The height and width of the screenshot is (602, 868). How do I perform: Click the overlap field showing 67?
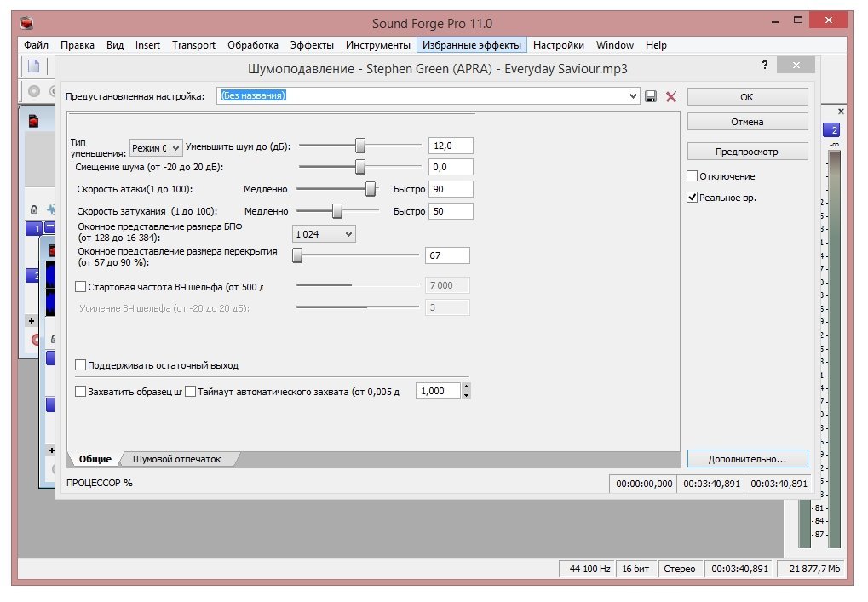click(447, 255)
